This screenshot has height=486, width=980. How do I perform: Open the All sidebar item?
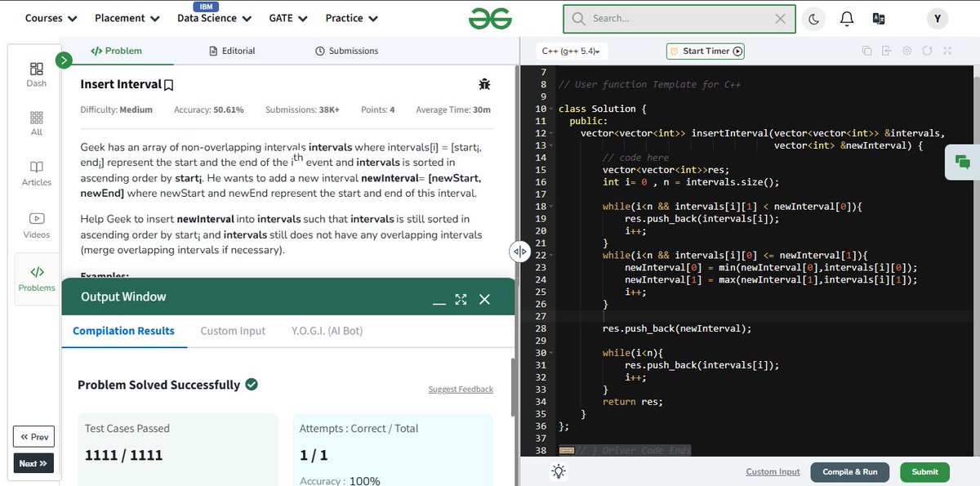coord(37,123)
